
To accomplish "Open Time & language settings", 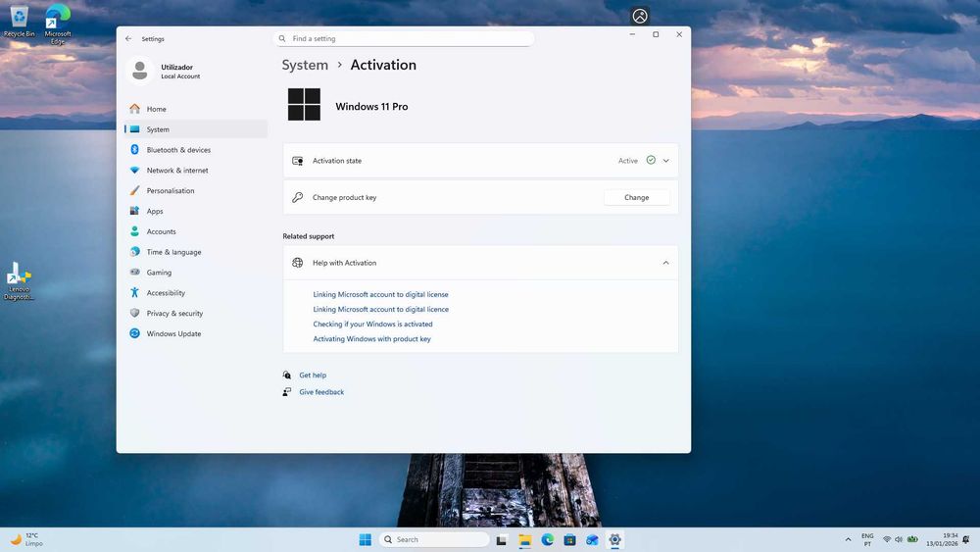I will pos(196,252).
